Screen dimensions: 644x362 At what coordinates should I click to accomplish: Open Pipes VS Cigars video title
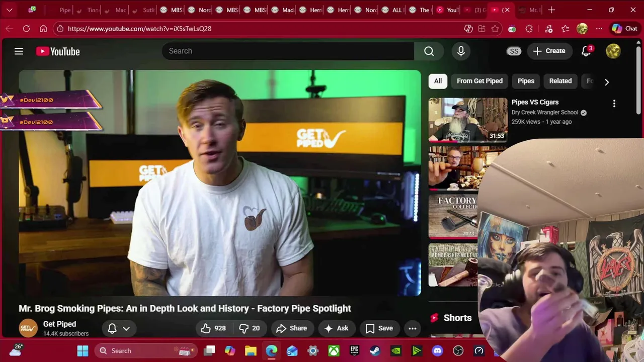coord(535,102)
